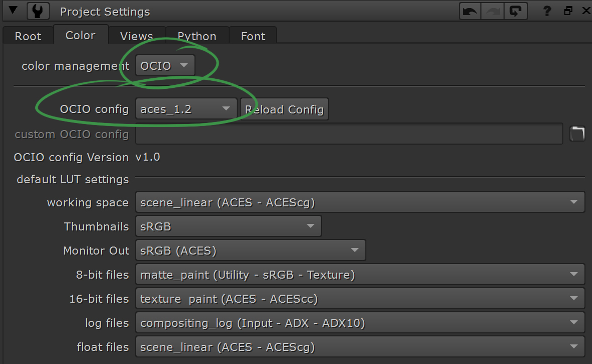Click the undo arrow icon

470,12
